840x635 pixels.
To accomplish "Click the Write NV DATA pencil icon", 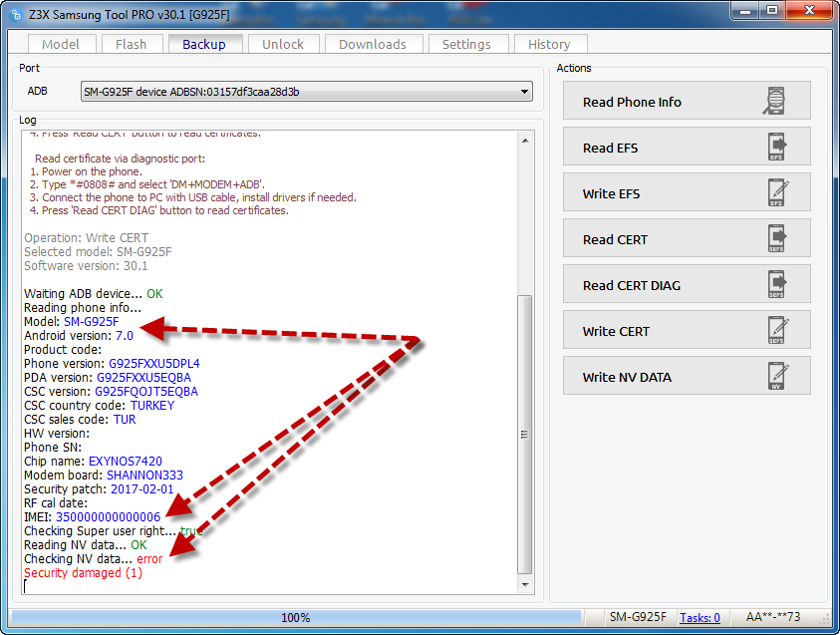I will [777, 376].
